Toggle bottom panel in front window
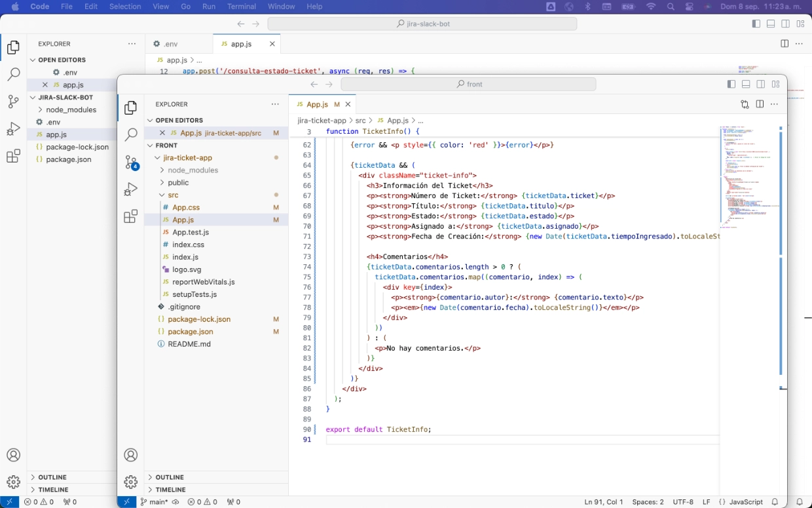 point(746,85)
